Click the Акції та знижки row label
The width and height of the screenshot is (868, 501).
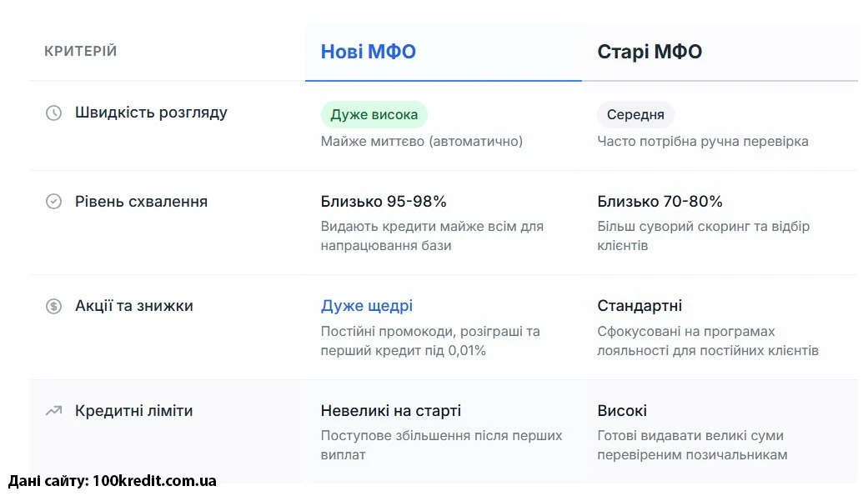pos(133,306)
